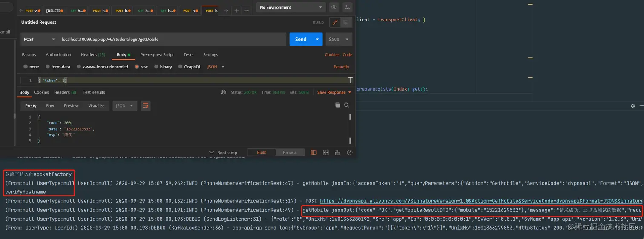Open the help question mark icon

pos(350,152)
